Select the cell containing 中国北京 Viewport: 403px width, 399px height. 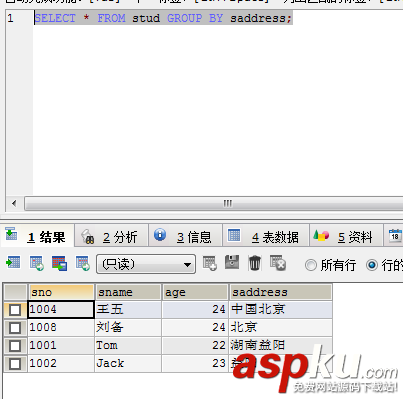point(281,309)
